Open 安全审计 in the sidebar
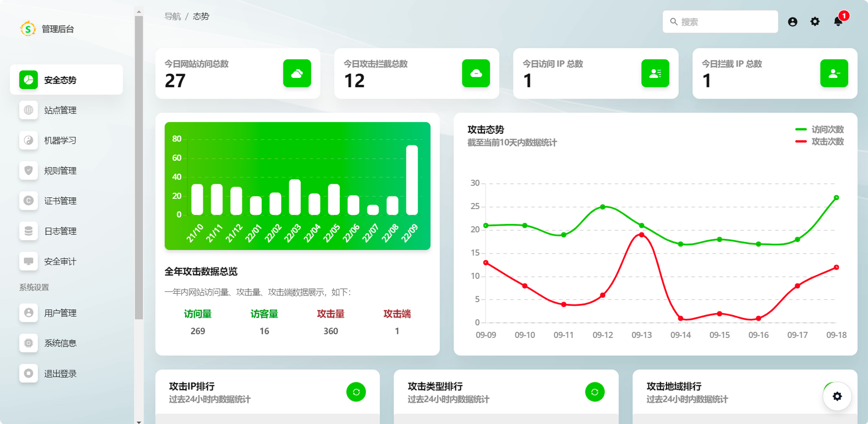The width and height of the screenshot is (868, 424). click(66, 261)
